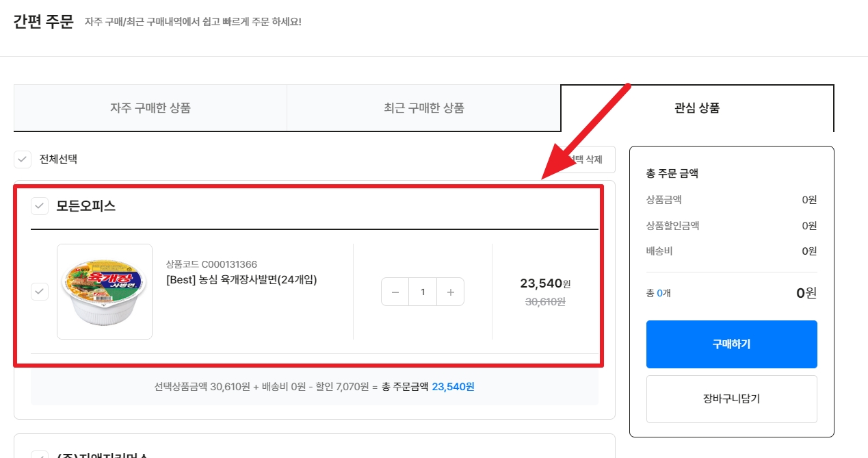Check the 모든오피스 seller checkbox
The width and height of the screenshot is (868, 458).
click(x=40, y=205)
